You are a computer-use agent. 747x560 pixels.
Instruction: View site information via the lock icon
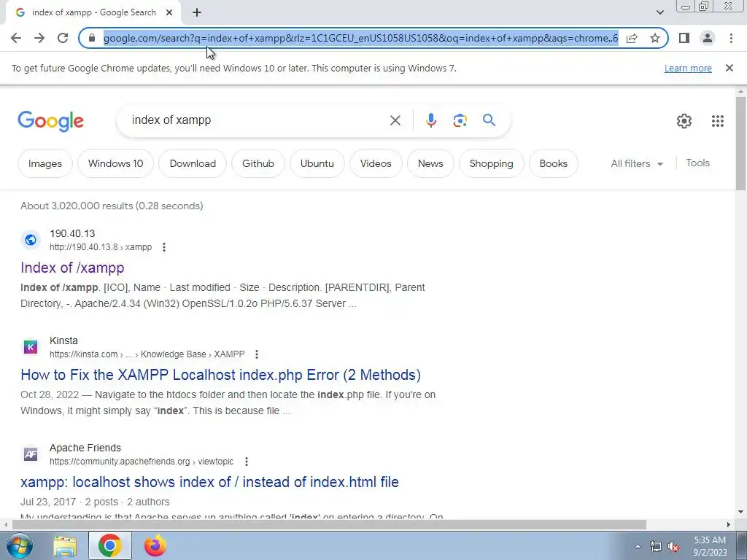(92, 38)
